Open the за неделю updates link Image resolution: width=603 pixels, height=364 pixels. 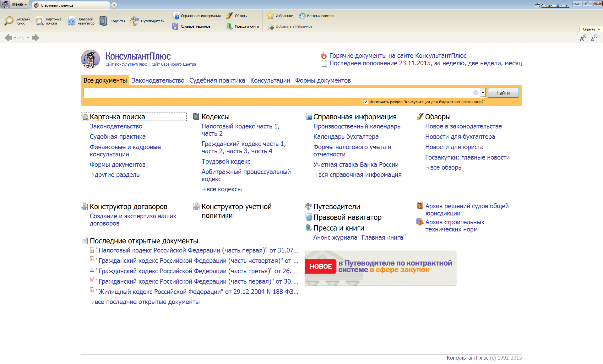click(x=449, y=63)
